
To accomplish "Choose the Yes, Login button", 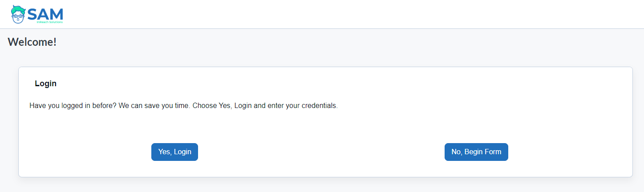I will [174, 152].
